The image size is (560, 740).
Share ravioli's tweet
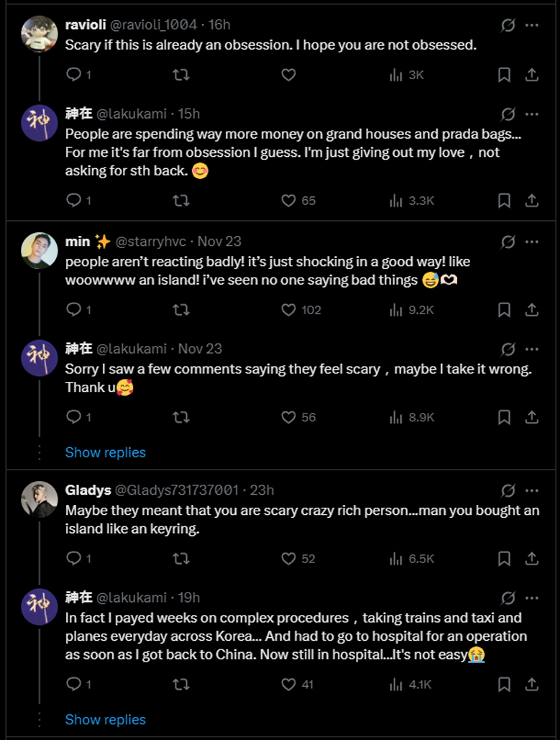532,74
